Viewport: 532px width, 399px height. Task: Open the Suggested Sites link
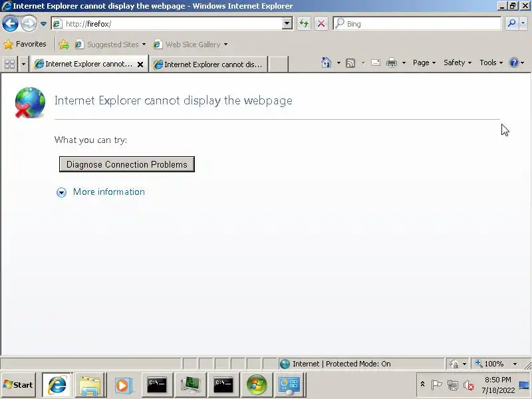(110, 45)
